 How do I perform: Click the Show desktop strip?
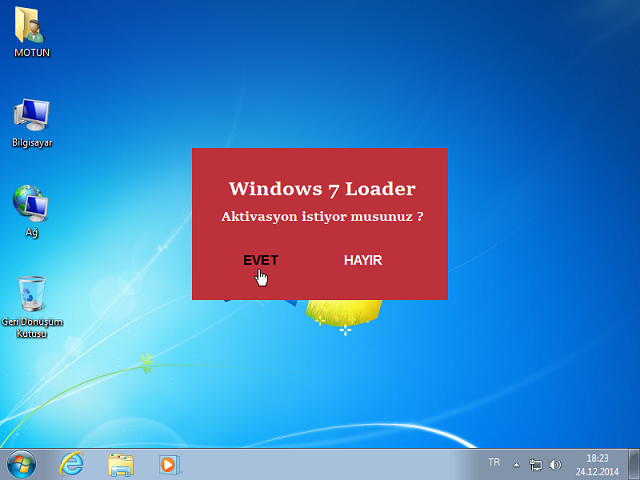(x=634, y=464)
